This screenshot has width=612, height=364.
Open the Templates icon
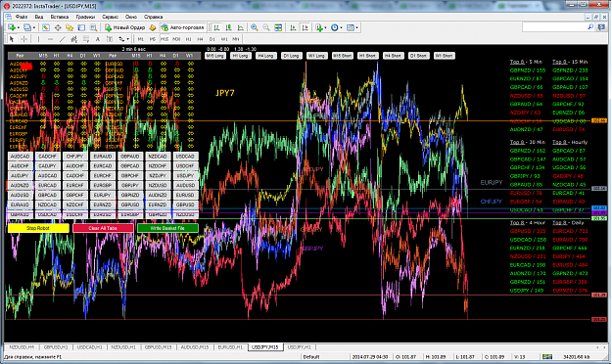pyautogui.click(x=351, y=27)
